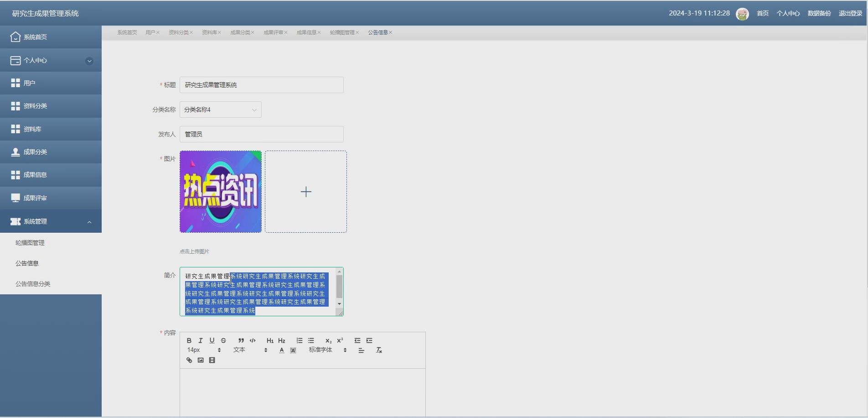The height and width of the screenshot is (418, 868).
Task: Click 数据备份 in the top header
Action: [x=819, y=14]
